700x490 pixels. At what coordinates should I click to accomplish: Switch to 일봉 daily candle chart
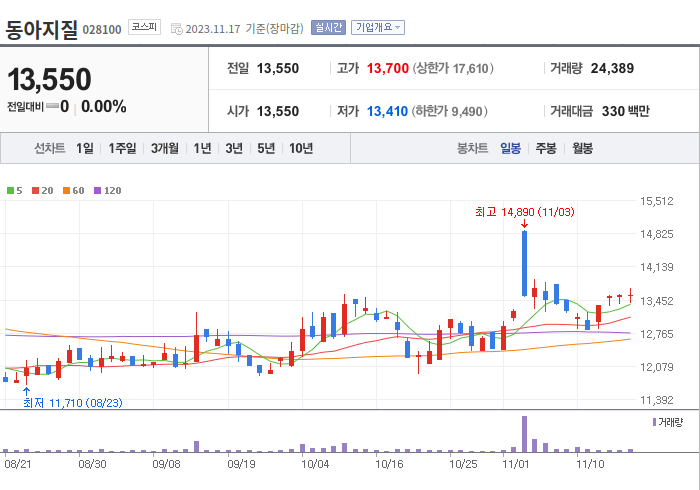pyautogui.click(x=510, y=148)
